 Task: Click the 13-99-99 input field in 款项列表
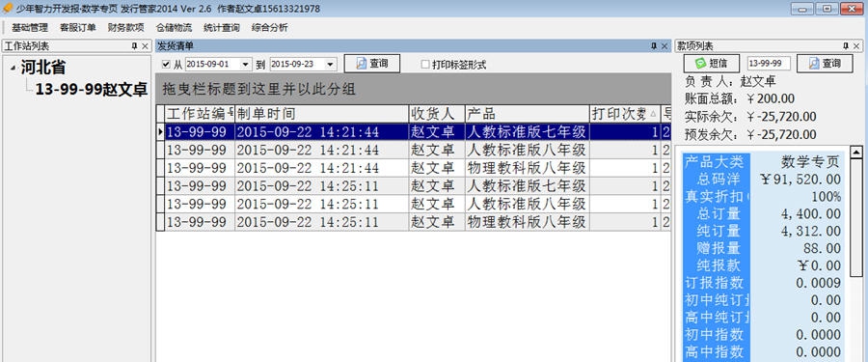coord(769,64)
